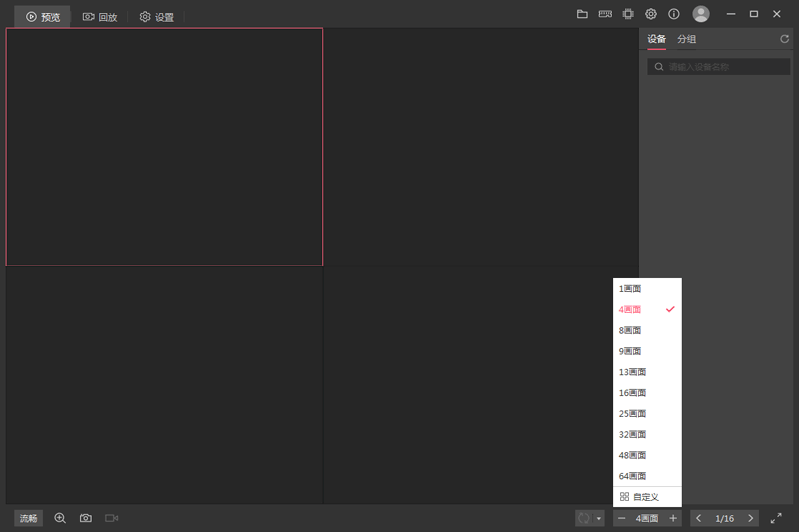Choose 16画面 layout
799x532 pixels.
point(647,393)
